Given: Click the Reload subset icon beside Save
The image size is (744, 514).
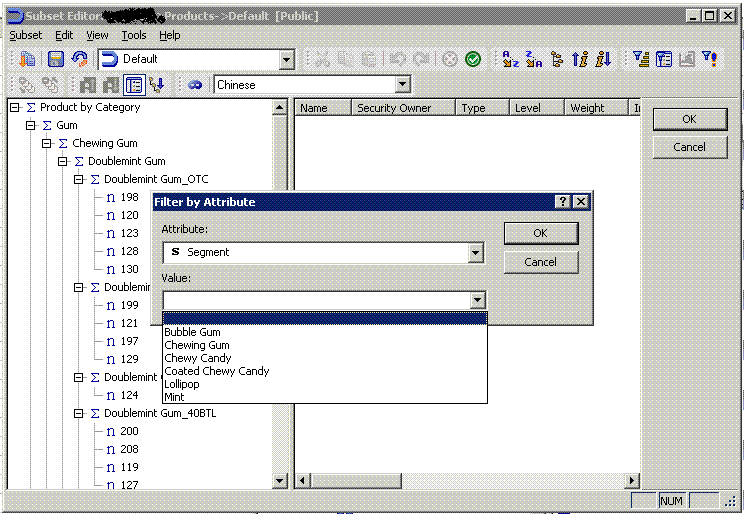Looking at the screenshot, I should 80,60.
